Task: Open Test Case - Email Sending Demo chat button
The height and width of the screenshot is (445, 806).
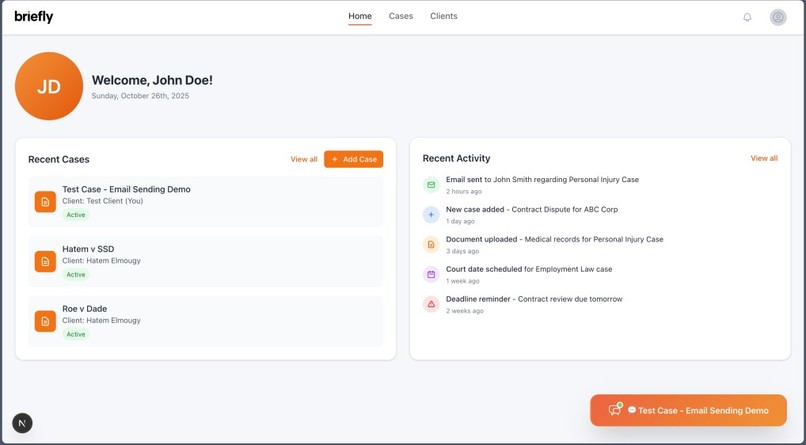Action: (688, 410)
